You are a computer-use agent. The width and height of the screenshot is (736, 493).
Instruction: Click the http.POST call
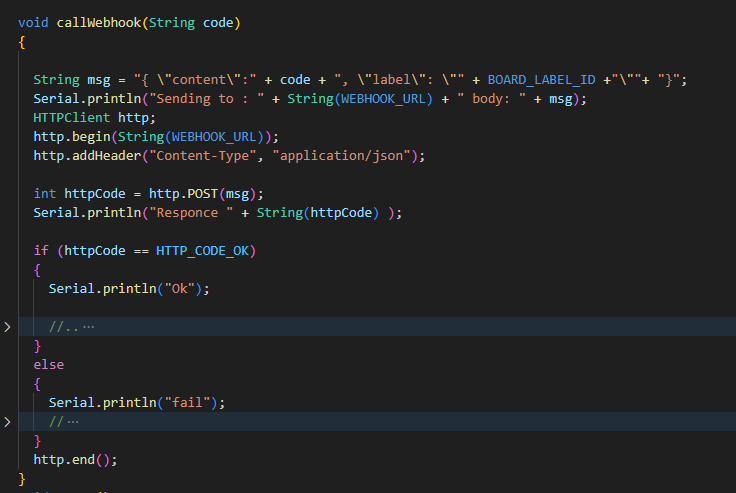coord(183,193)
